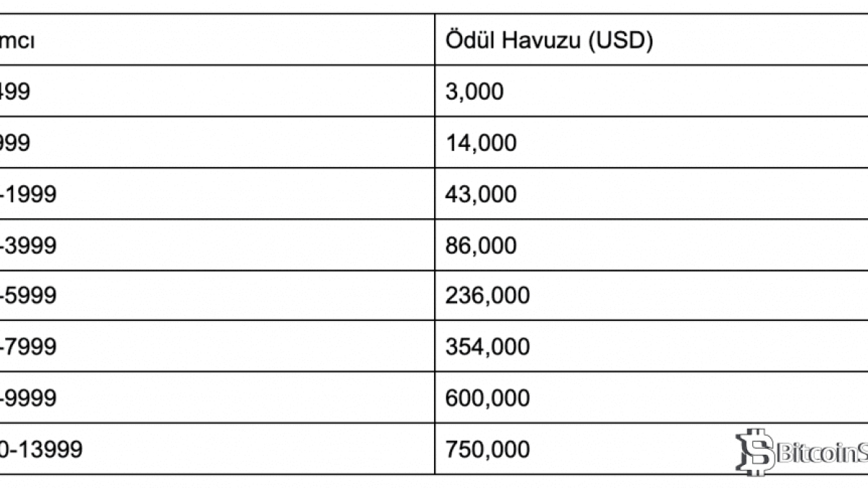
Task: Select the 750,000 prize pool cell
Action: pos(488,450)
